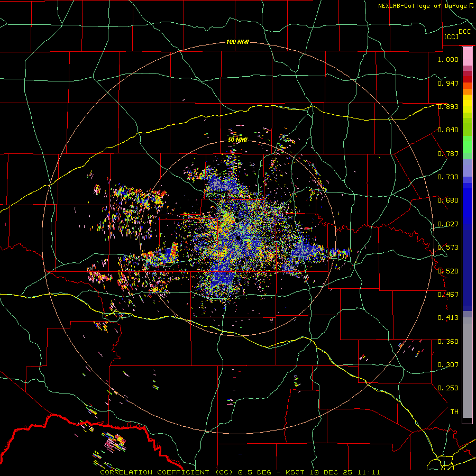This screenshot has height=476, width=476.
Task: Click the 1.000 value on the color scale
Action: (448, 59)
